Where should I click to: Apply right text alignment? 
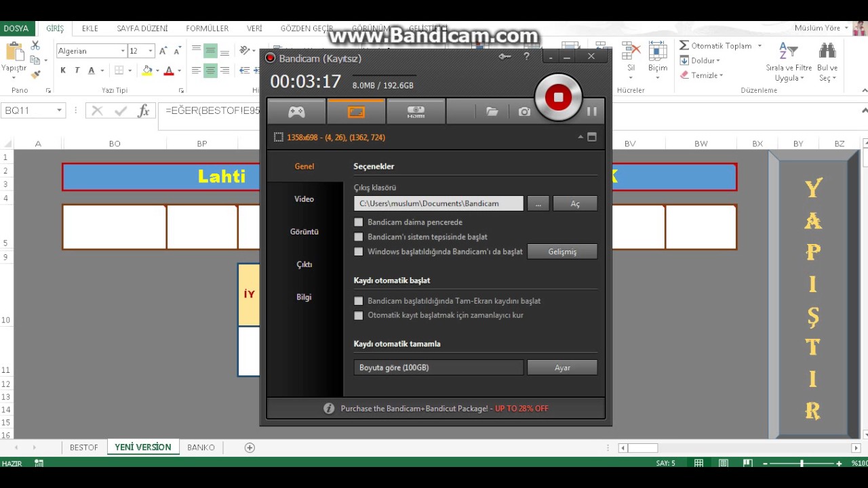pyautogui.click(x=224, y=70)
